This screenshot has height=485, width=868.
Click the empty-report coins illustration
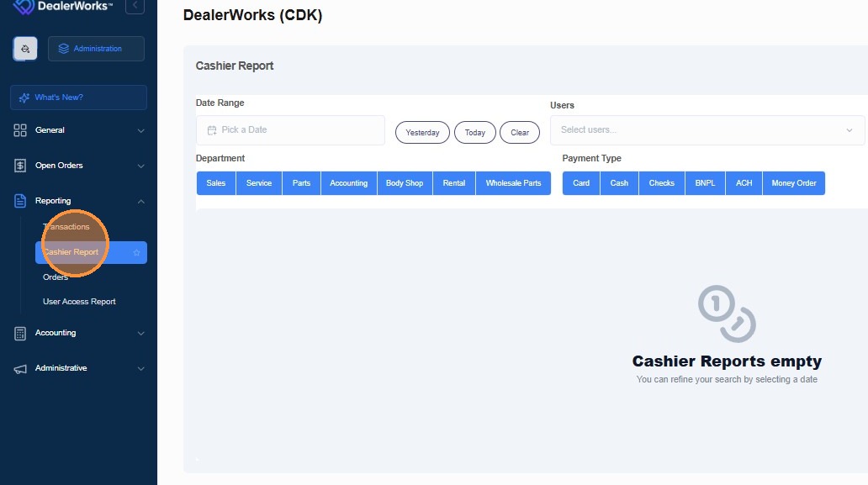point(727,314)
